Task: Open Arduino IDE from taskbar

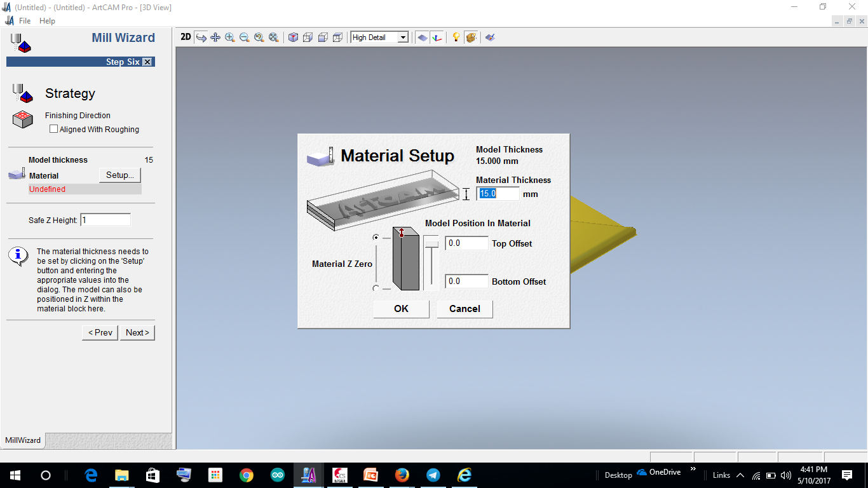Action: pyautogui.click(x=278, y=475)
